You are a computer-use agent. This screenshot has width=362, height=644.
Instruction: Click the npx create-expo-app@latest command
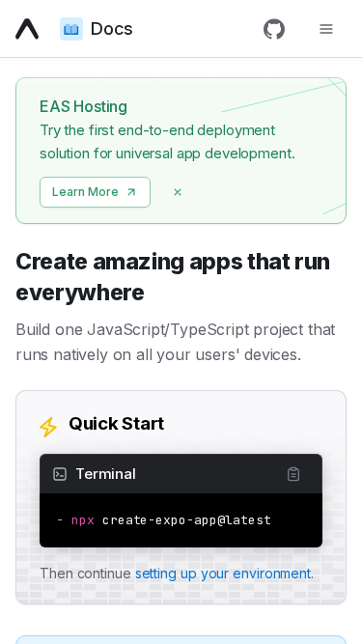click(171, 520)
